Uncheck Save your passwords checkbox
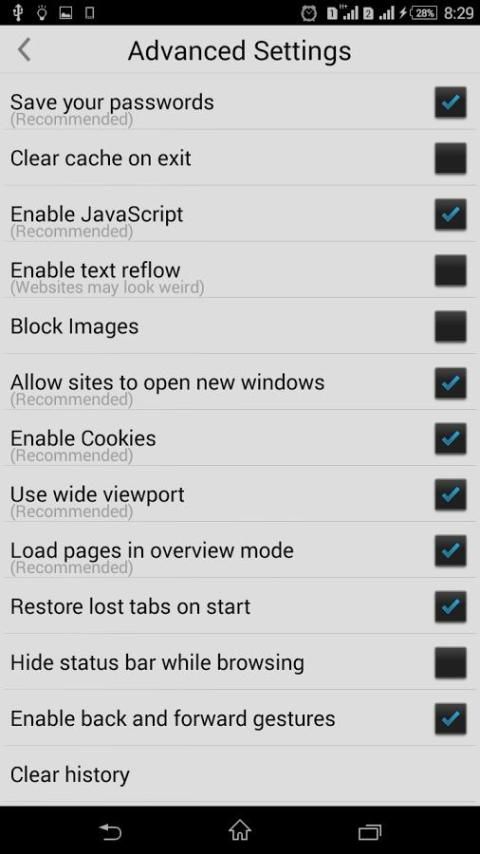480x854 pixels. 451,102
